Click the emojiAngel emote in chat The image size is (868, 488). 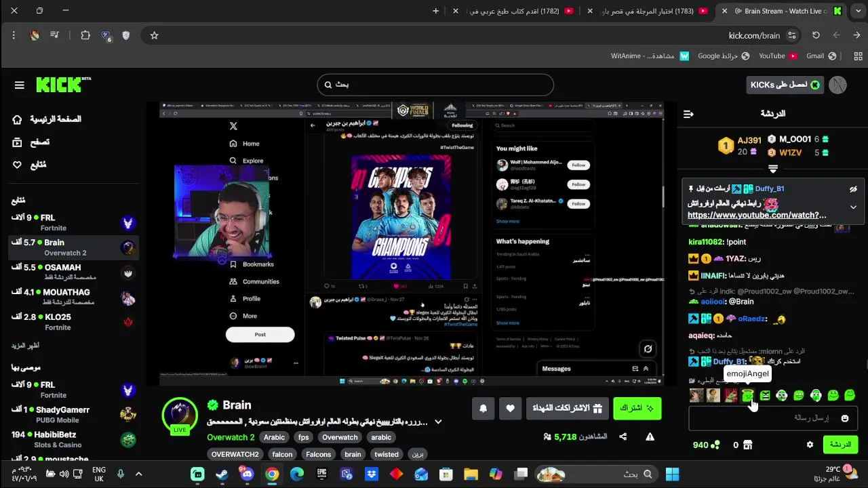(748, 396)
